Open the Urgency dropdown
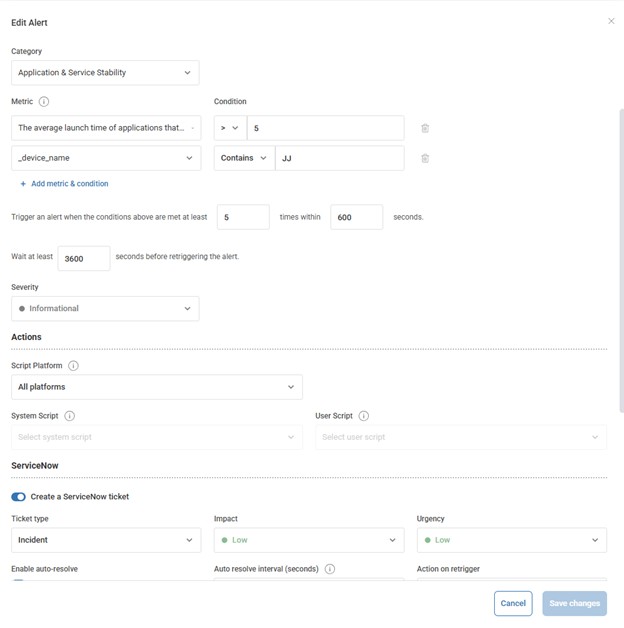This screenshot has width=624, height=628. (x=511, y=540)
